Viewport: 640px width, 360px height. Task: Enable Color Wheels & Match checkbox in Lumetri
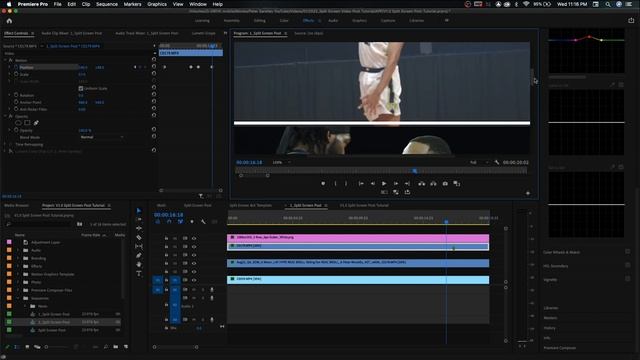pyautogui.click(x=627, y=252)
